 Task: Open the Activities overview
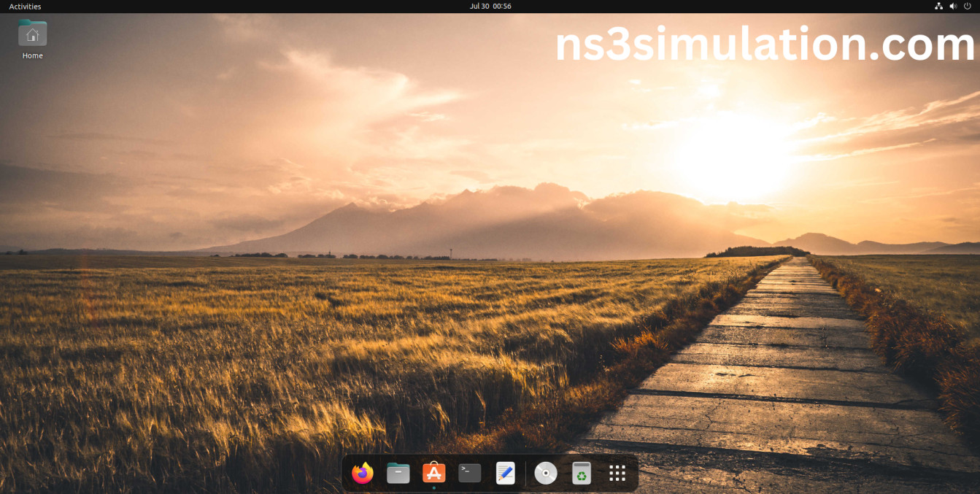pyautogui.click(x=25, y=7)
